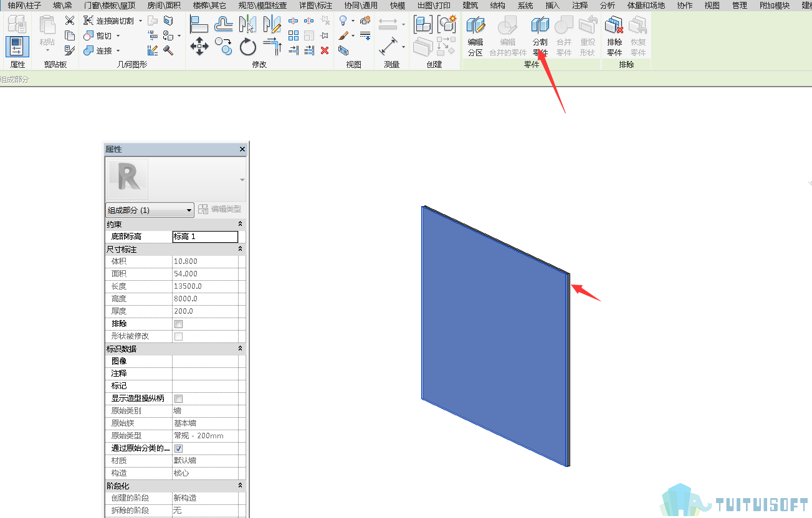Select the Offset tool icon
The height and width of the screenshot is (518, 812).
click(x=224, y=24)
